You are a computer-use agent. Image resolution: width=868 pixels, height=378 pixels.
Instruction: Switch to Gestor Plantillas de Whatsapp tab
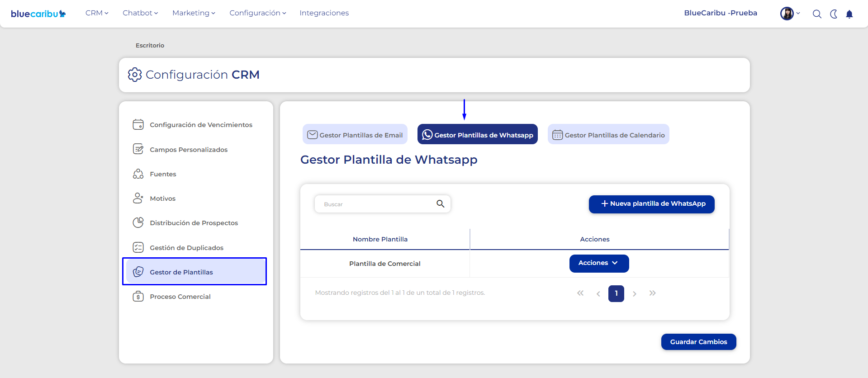click(478, 134)
